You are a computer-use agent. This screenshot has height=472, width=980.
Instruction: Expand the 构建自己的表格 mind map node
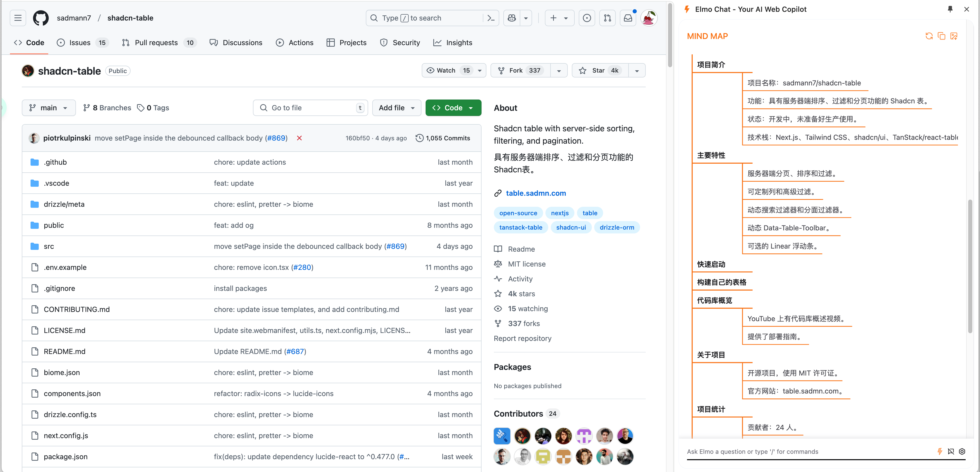click(721, 282)
